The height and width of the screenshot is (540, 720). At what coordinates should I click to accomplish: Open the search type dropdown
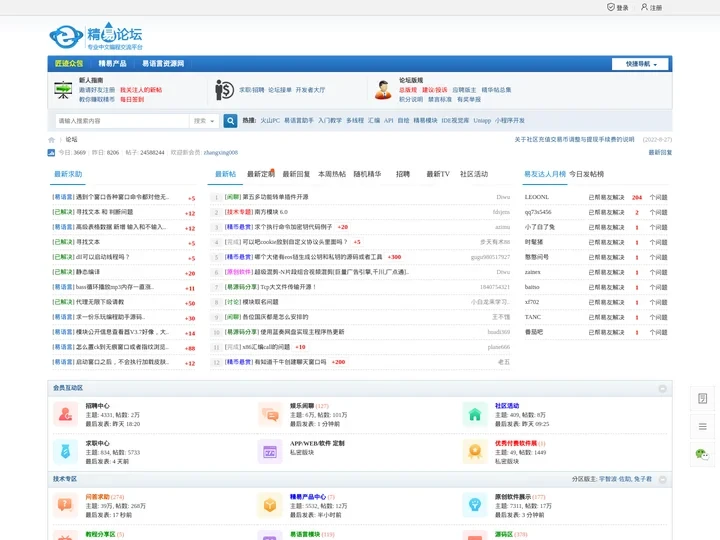pos(204,121)
